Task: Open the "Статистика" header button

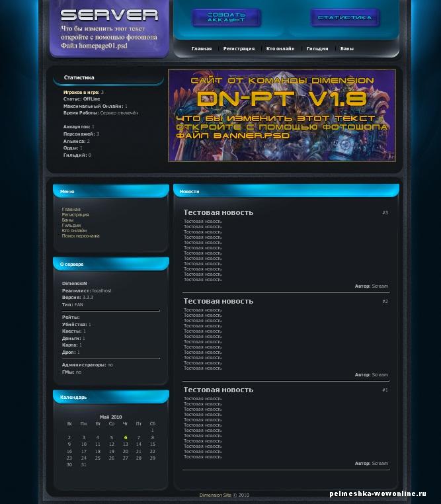Action: 344,18
